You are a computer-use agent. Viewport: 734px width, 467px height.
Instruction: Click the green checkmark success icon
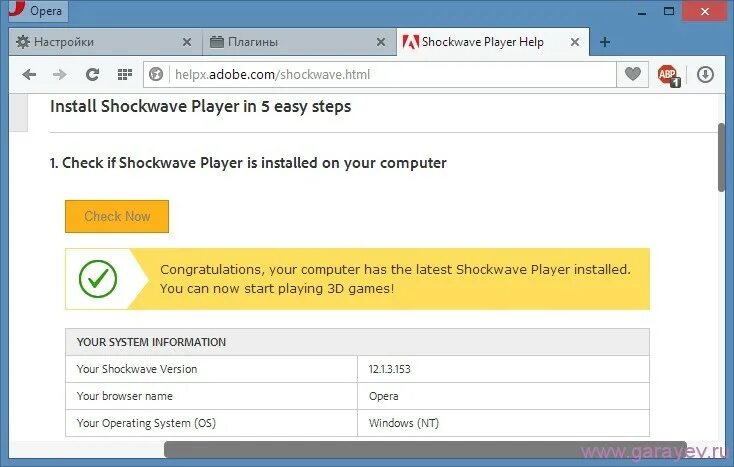[98, 279]
